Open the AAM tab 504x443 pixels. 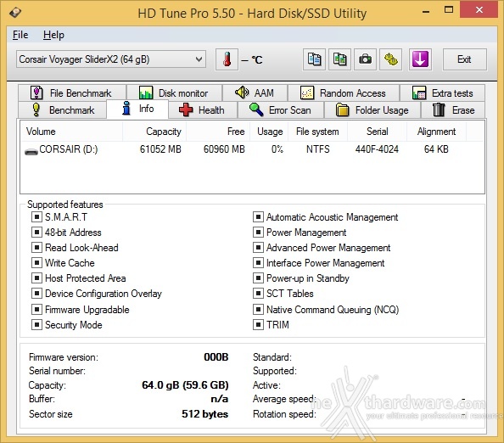(255, 93)
